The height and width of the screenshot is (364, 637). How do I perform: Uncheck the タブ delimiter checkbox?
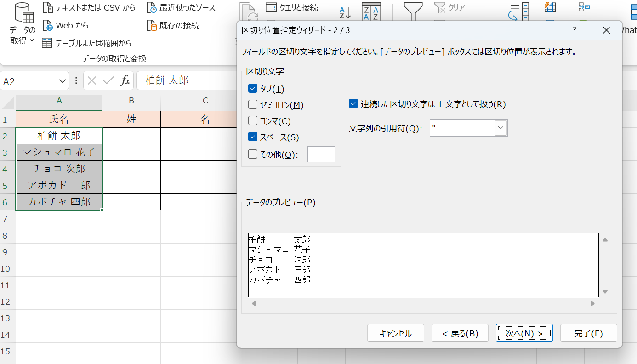(252, 88)
